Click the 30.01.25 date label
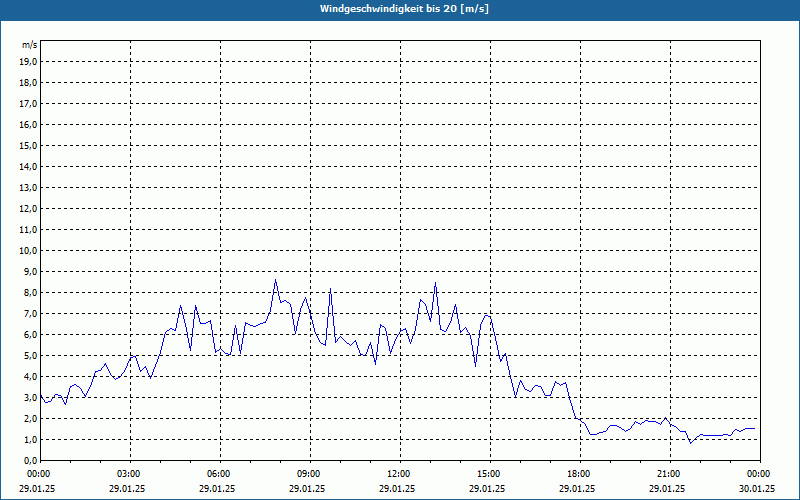Viewport: 800px width, 500px height. click(757, 488)
